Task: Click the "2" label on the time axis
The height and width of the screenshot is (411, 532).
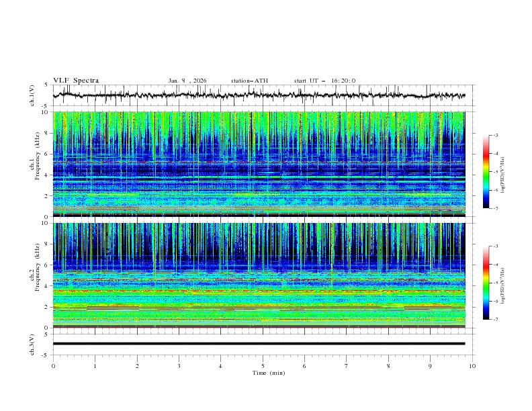Action: (x=137, y=366)
